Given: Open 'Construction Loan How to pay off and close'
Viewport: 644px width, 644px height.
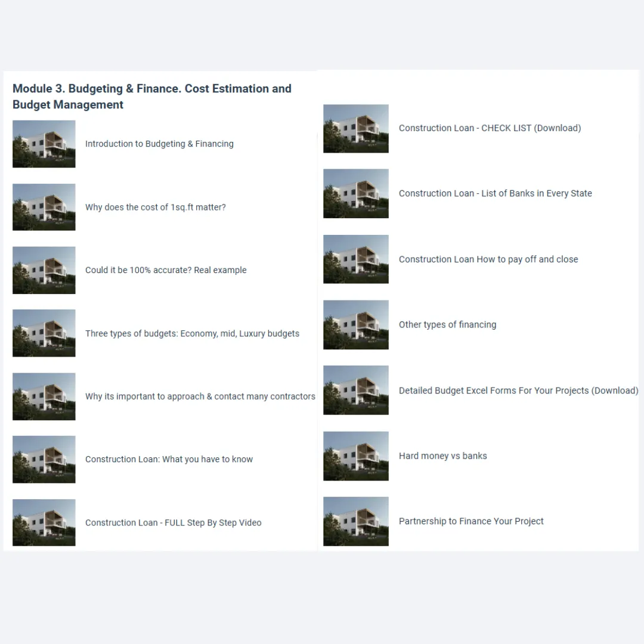Looking at the screenshot, I should click(488, 259).
